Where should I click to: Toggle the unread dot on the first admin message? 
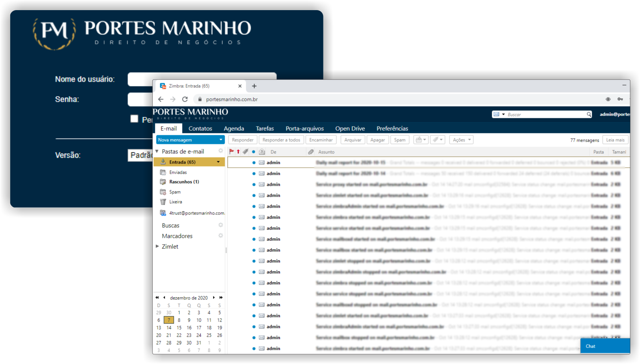tap(254, 163)
